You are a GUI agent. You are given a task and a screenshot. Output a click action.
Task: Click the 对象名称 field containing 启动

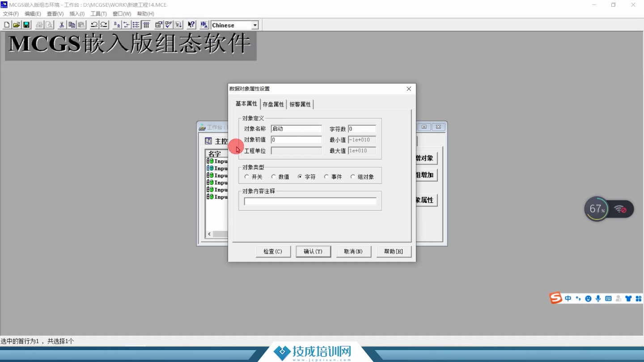(x=296, y=129)
